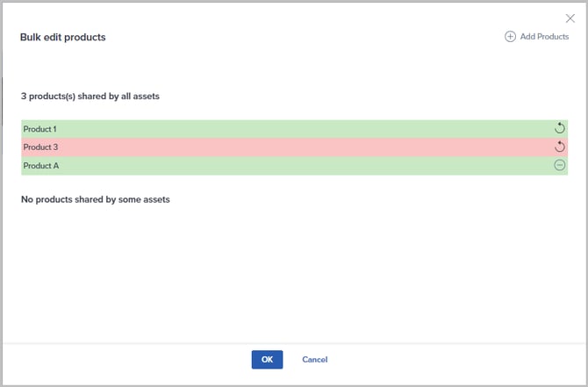Screen dimensions: 588x387
Task: Click the No products shared by some assets text
Action: (95, 199)
